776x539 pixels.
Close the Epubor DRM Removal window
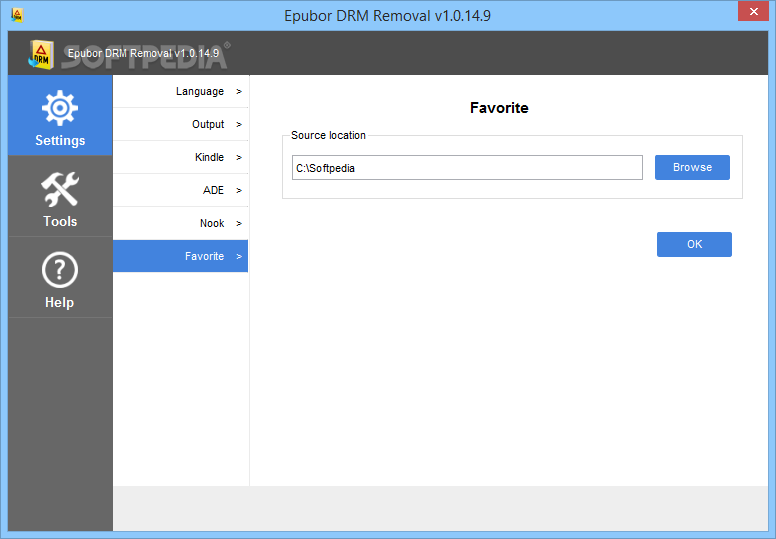tap(753, 11)
